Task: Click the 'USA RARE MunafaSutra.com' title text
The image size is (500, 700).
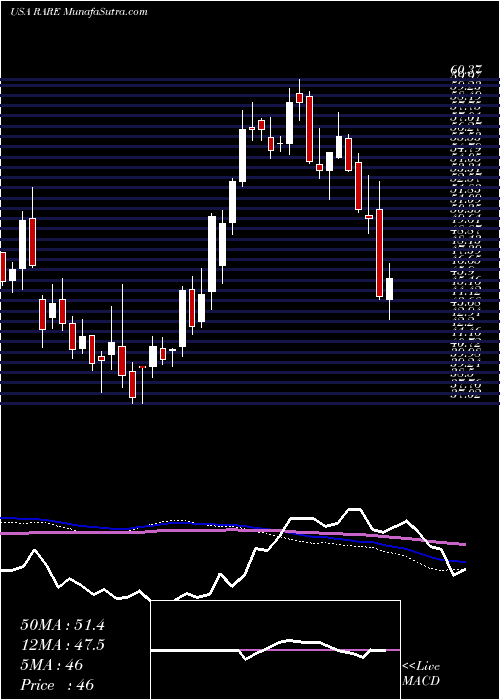Action: (79, 12)
